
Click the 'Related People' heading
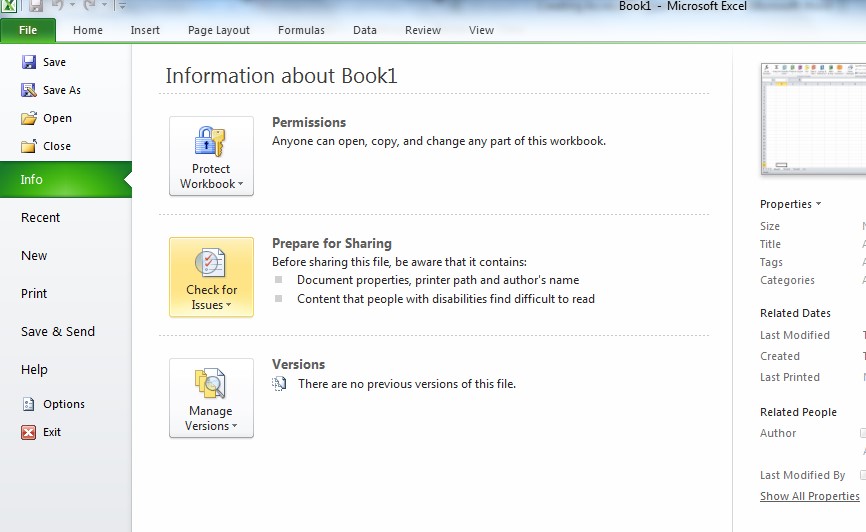pos(798,412)
